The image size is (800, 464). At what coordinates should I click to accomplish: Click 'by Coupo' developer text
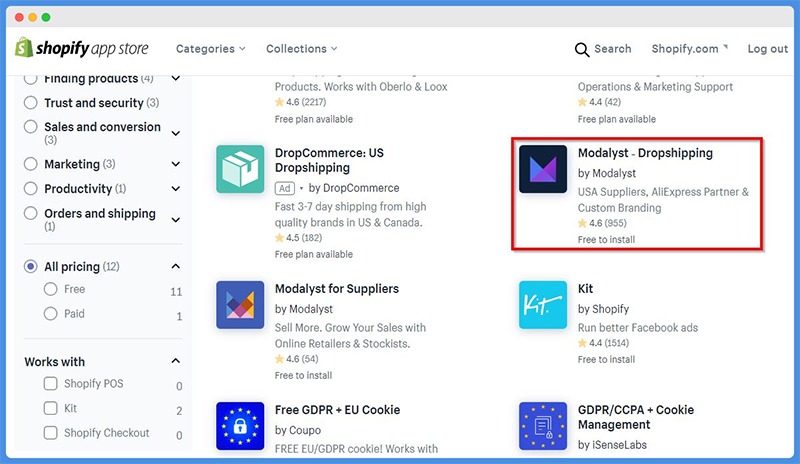click(297, 430)
